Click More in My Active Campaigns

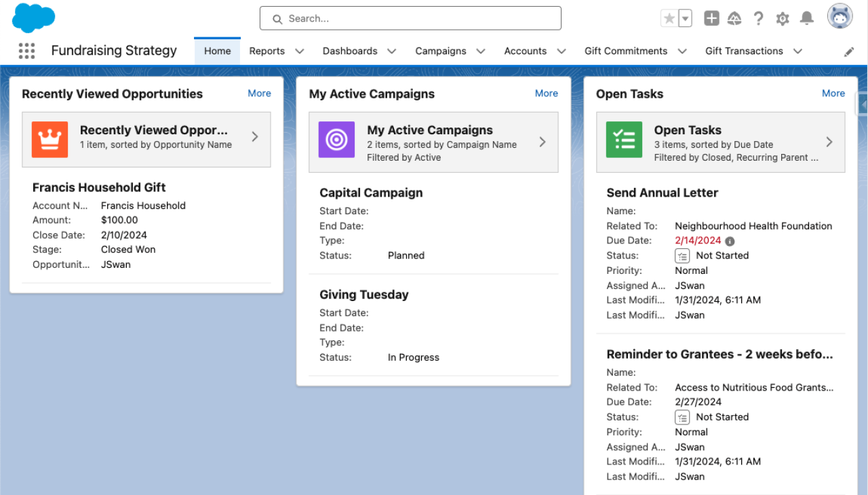tap(547, 94)
